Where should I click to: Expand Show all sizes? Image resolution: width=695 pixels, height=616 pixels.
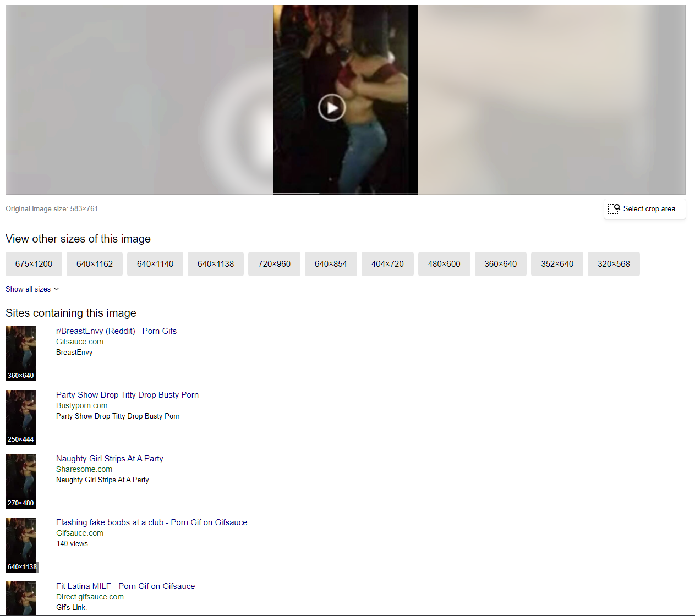(x=32, y=289)
